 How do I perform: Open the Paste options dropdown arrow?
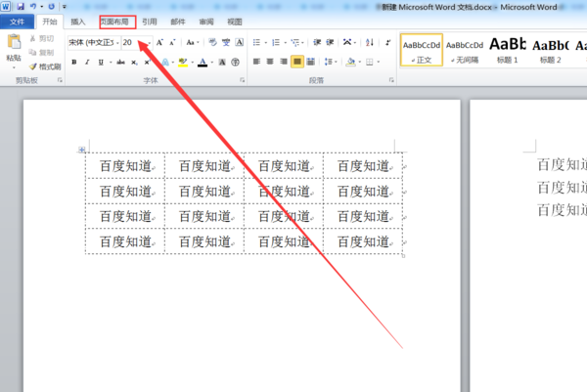point(14,67)
